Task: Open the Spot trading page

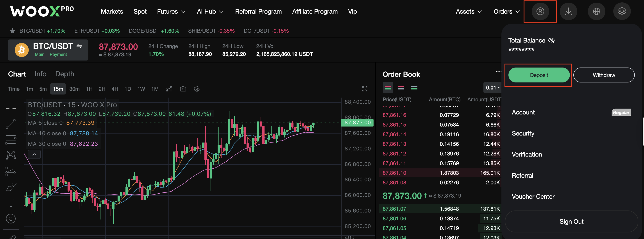Action: (x=140, y=11)
